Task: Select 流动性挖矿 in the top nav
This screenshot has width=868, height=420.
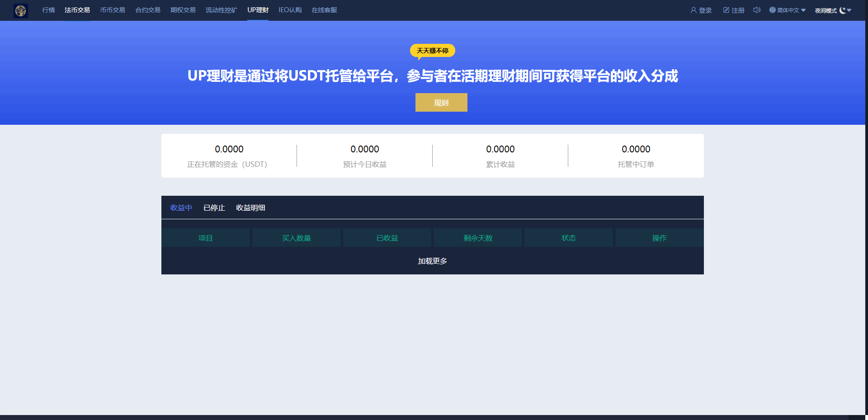Action: pyautogui.click(x=221, y=10)
